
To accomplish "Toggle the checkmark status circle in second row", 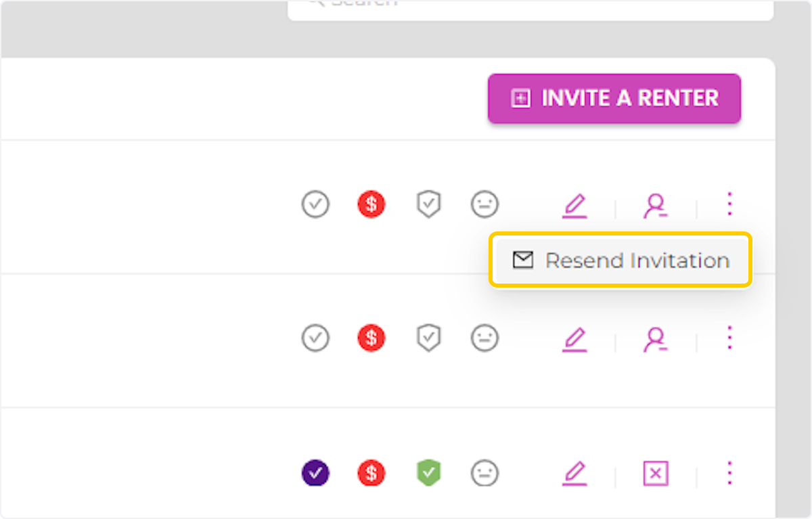I will [315, 338].
